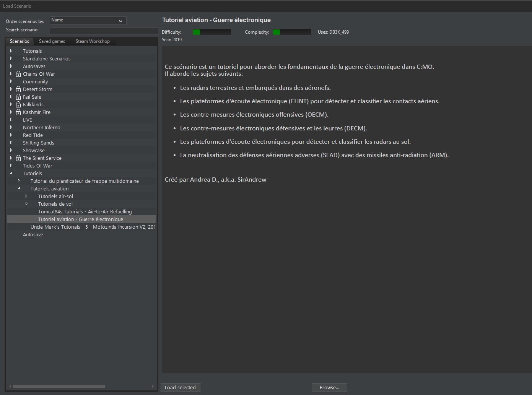The image size is (532, 395).
Task: Click the lock icon beside Kashmir Fire
Action: [x=18, y=112]
